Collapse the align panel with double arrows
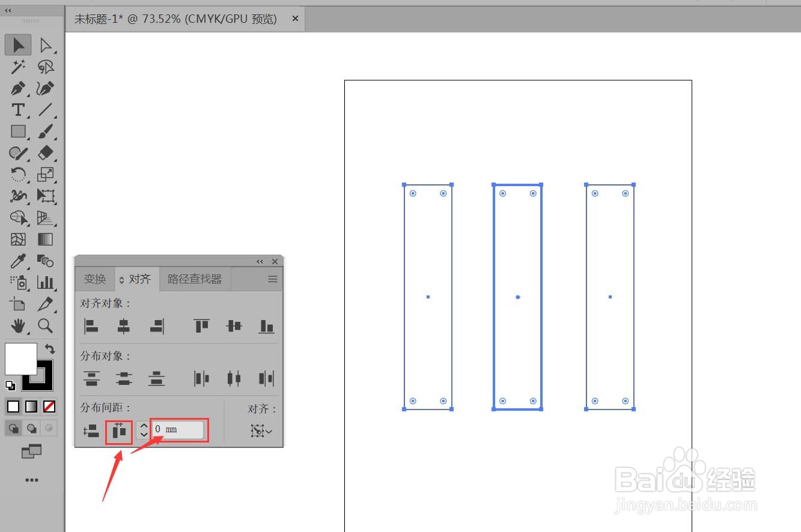 click(x=260, y=262)
